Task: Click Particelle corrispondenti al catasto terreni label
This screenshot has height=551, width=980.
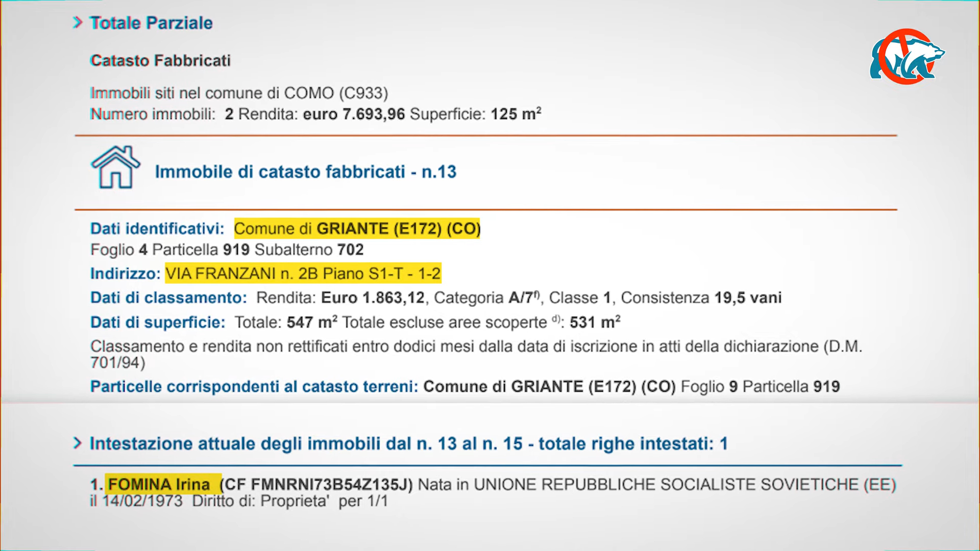Action: point(254,387)
